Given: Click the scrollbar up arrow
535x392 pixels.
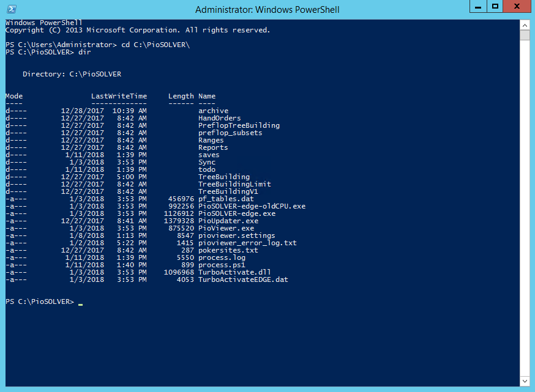Looking at the screenshot, I should coord(525,25).
